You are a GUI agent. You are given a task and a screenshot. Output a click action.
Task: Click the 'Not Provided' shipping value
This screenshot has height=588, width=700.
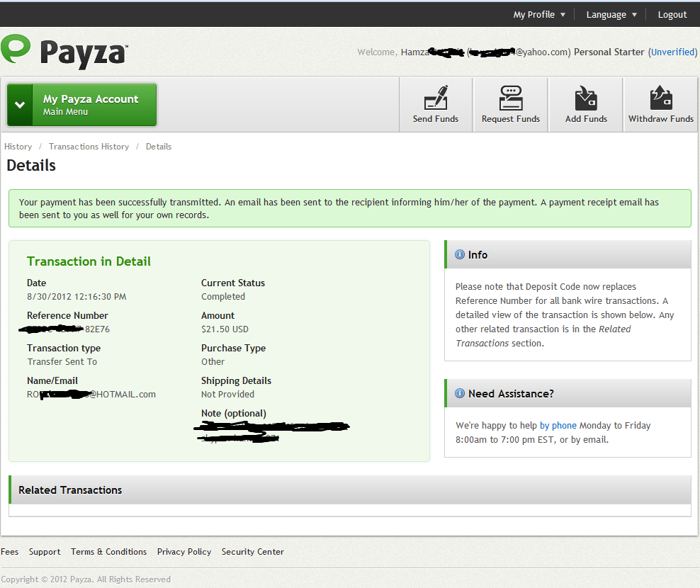click(227, 394)
